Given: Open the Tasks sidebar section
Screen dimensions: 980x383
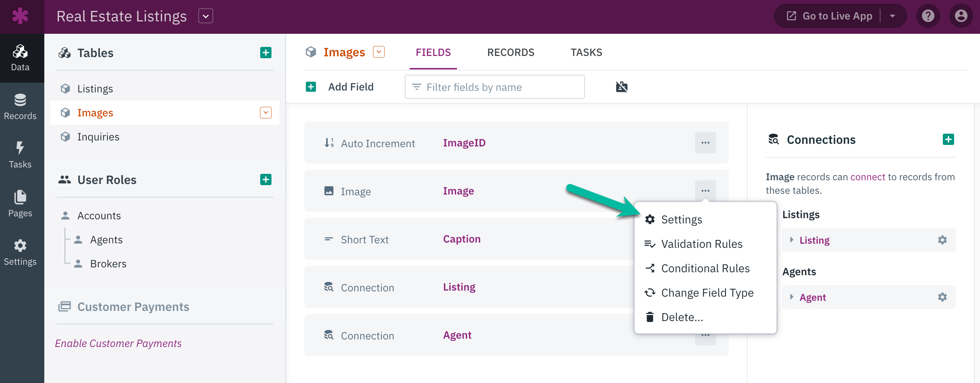Looking at the screenshot, I should tap(20, 155).
